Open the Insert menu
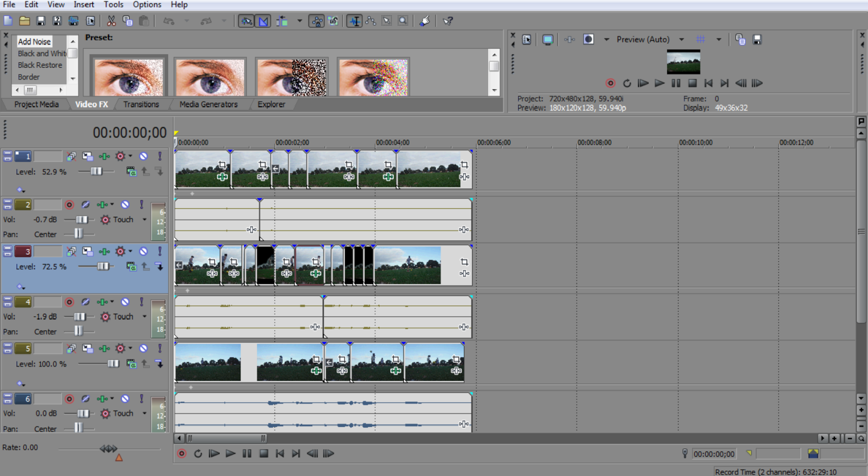The image size is (868, 476). (84, 4)
